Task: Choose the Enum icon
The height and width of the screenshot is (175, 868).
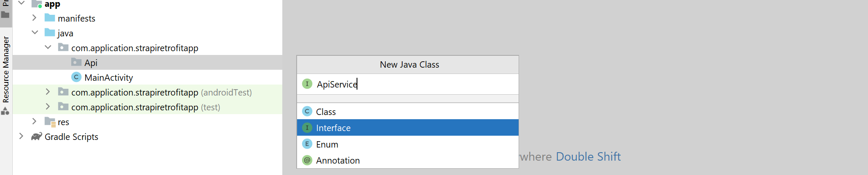Action: click(x=307, y=144)
